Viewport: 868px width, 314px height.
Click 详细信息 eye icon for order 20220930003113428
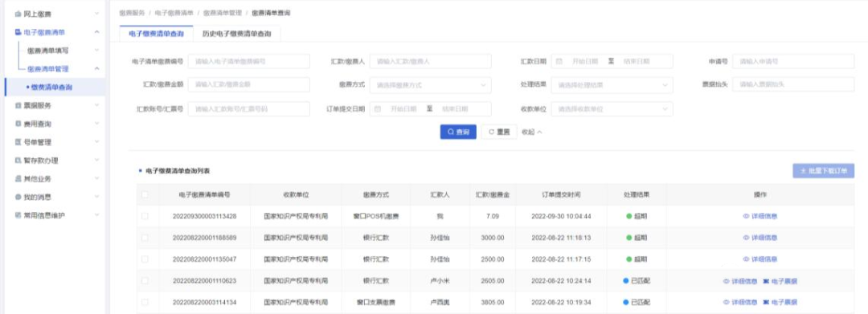[x=746, y=216]
